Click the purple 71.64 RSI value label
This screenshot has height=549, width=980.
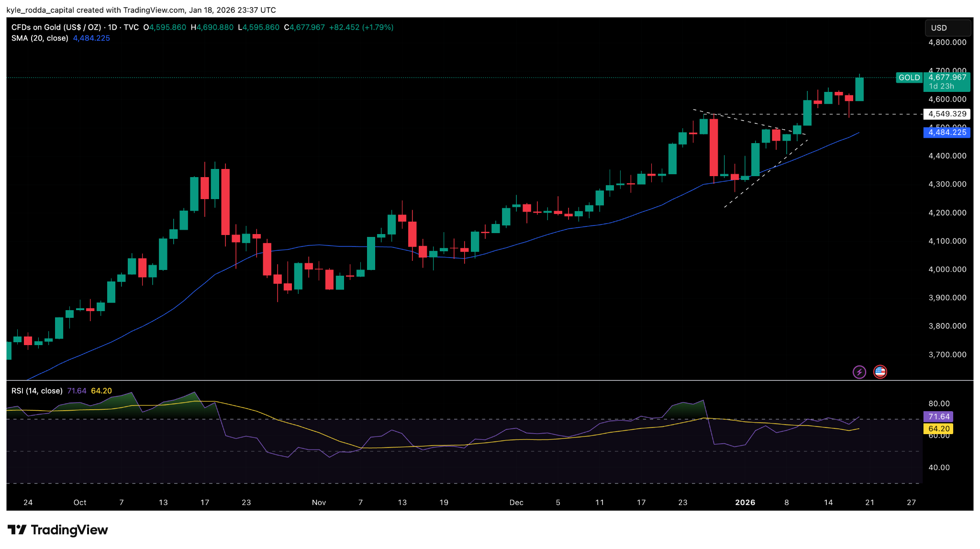pos(938,417)
